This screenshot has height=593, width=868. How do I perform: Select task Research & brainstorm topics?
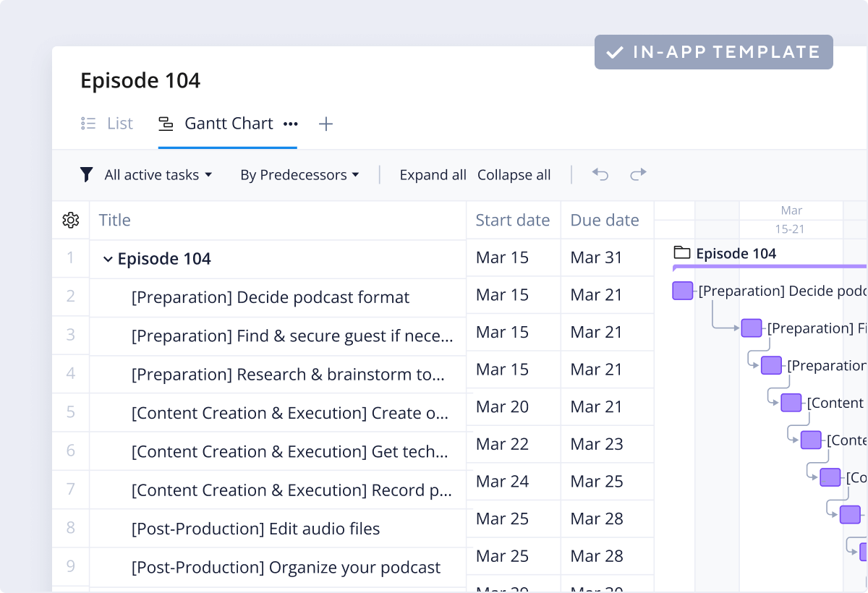[288, 374]
